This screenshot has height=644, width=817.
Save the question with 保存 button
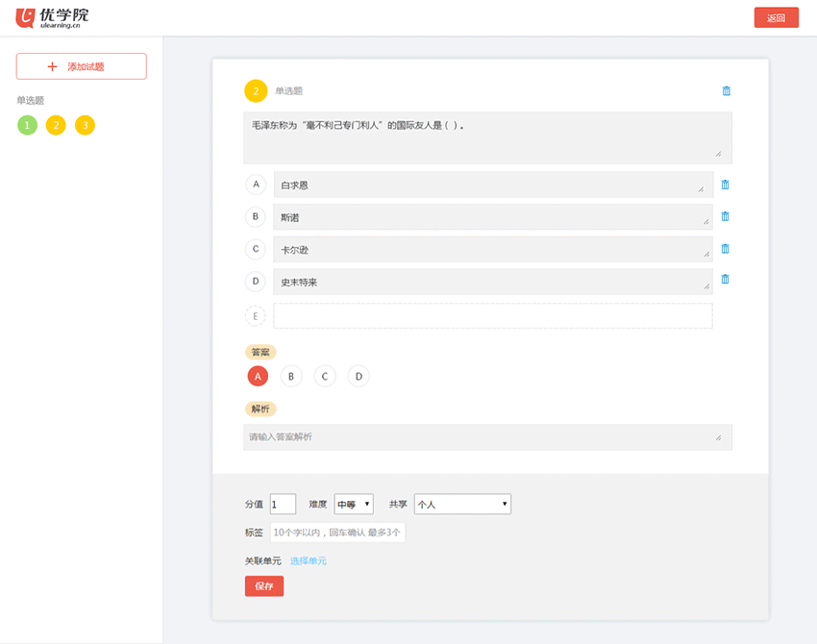point(264,586)
